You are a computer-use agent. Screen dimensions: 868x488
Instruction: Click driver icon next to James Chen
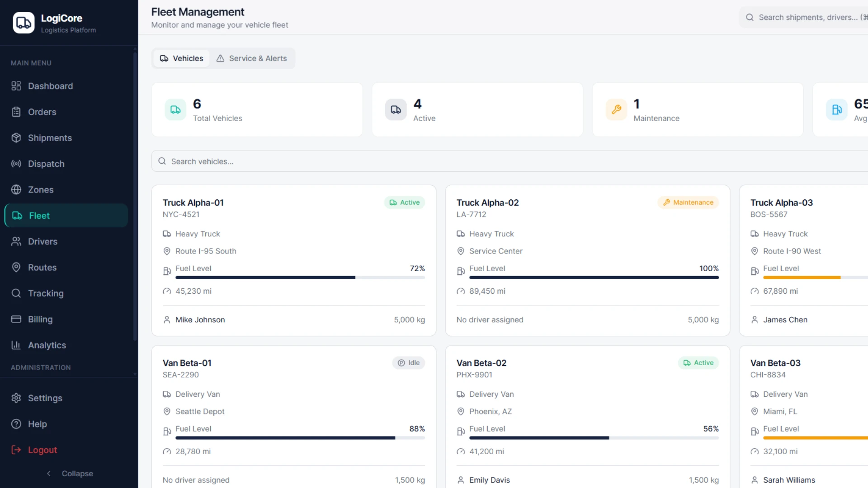tap(755, 320)
